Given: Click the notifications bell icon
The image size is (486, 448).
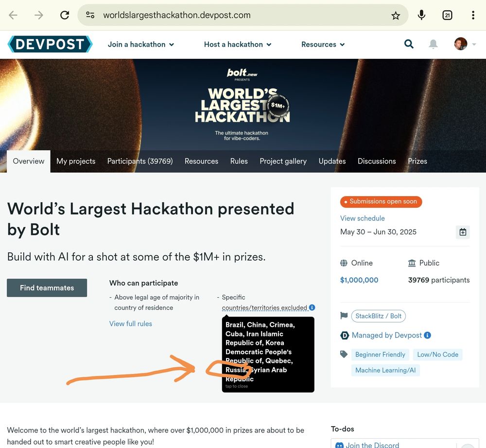Looking at the screenshot, I should tap(433, 44).
